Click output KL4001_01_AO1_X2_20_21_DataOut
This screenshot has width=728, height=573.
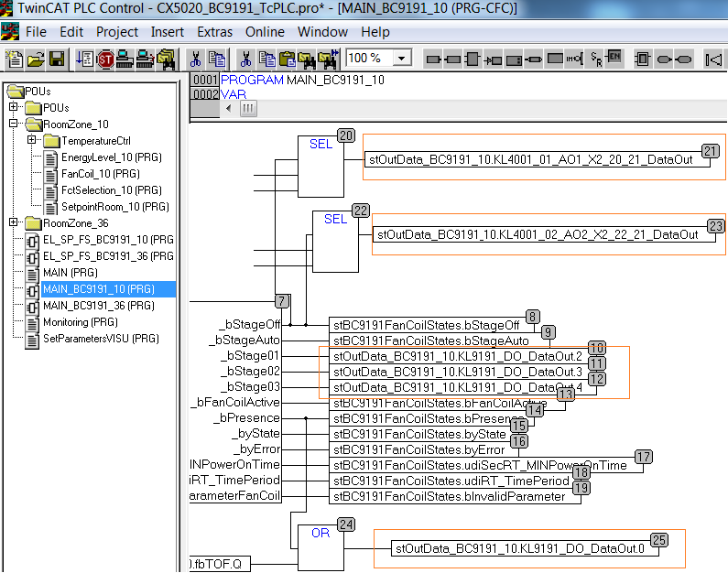[x=537, y=159]
